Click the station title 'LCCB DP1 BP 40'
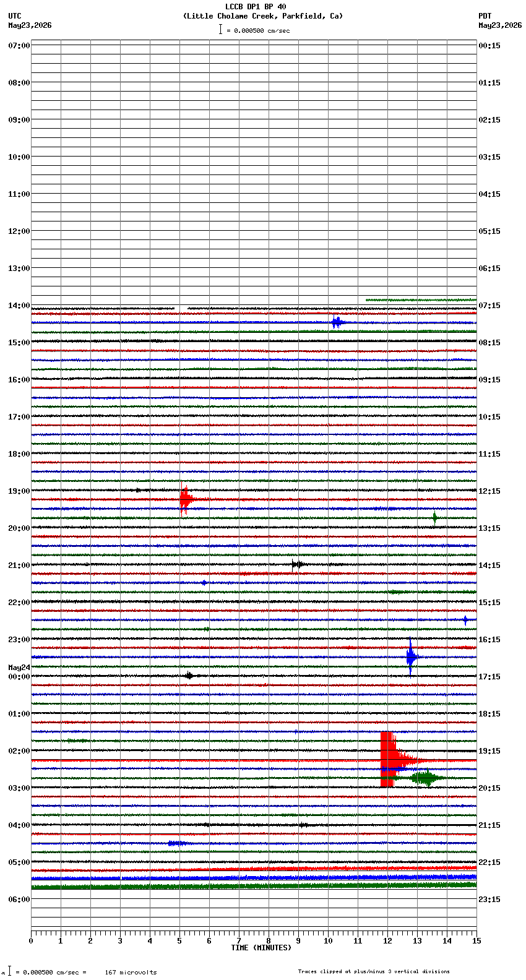The width and height of the screenshot is (526, 980). (x=256, y=7)
